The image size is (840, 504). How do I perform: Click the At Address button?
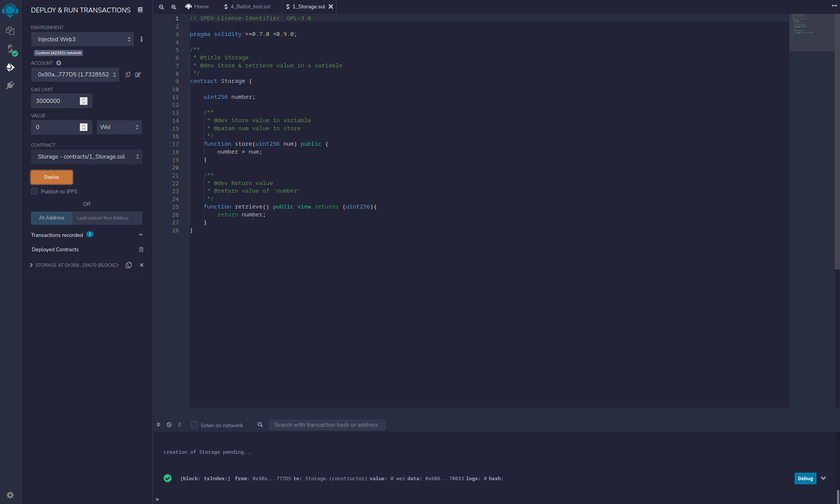pos(51,218)
